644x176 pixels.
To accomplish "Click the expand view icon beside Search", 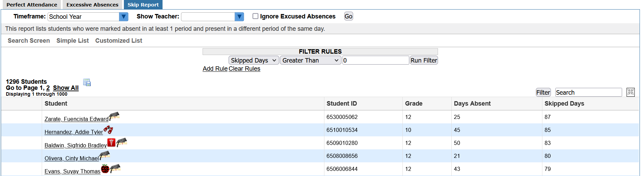I will (631, 92).
